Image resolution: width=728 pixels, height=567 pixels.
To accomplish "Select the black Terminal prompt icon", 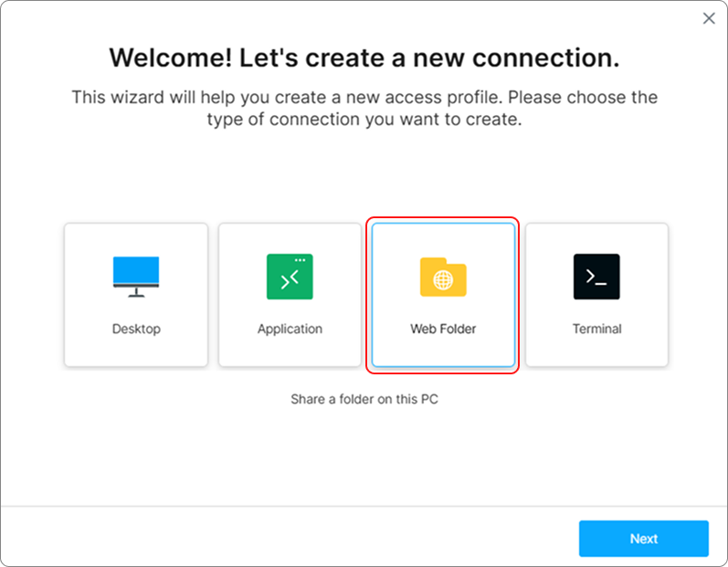I will (596, 277).
